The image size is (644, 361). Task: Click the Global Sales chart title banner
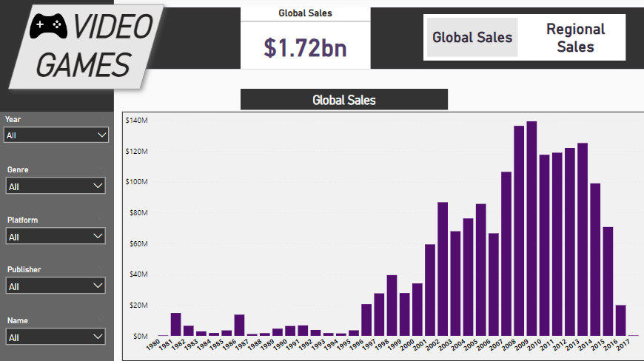344,100
